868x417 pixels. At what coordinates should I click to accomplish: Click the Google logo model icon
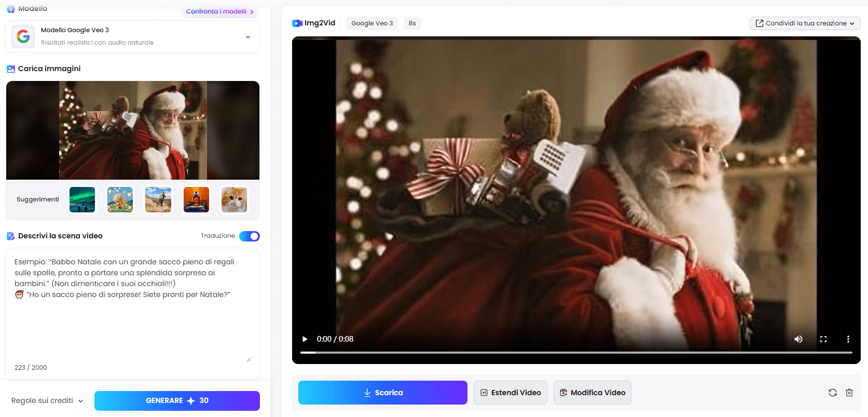pos(23,36)
